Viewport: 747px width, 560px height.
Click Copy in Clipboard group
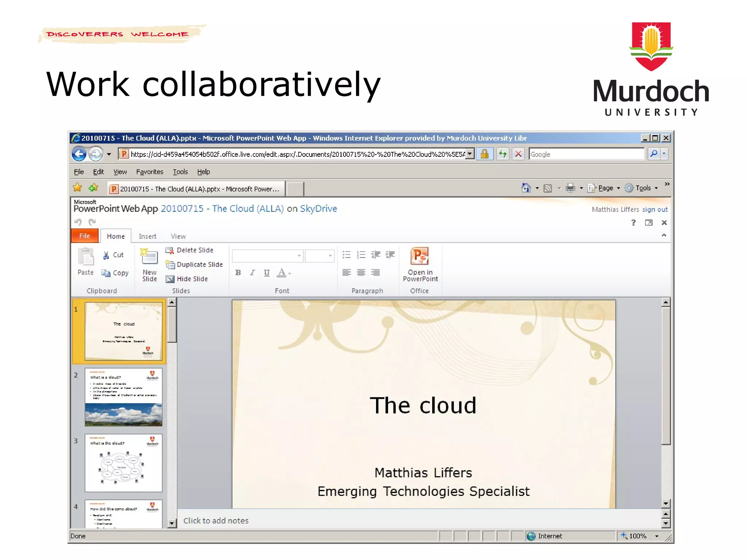coord(115,273)
